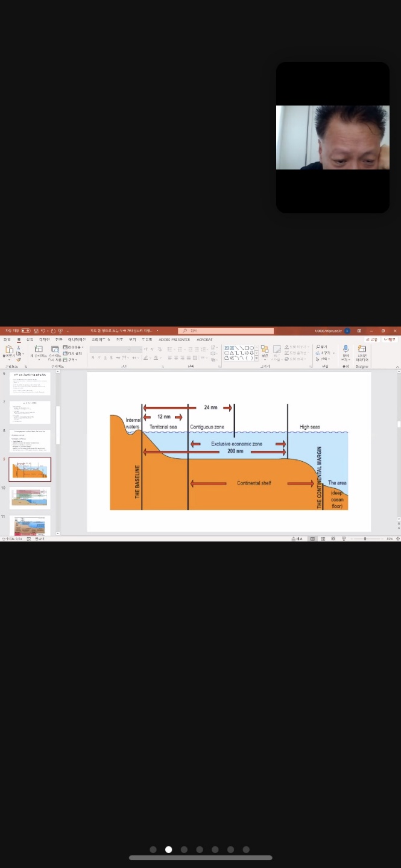Click the Dictate microphone icon
The width and height of the screenshot is (401, 868).
[x=346, y=350]
